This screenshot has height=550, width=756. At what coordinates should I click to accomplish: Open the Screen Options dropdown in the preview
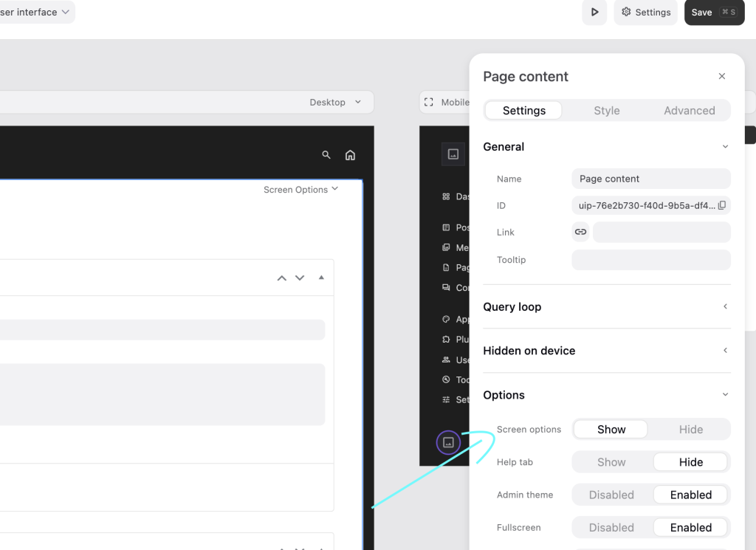click(x=300, y=190)
